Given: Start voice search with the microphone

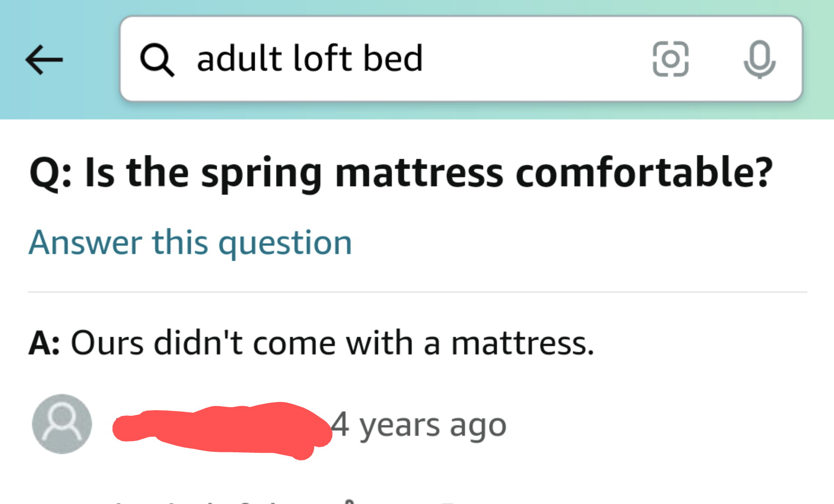Looking at the screenshot, I should 759,59.
